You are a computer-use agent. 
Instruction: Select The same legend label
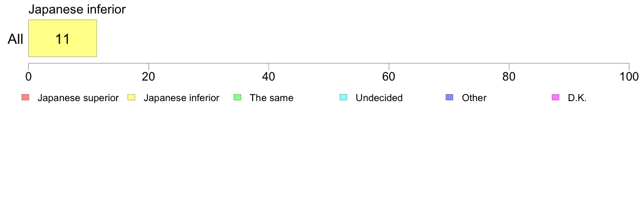272,98
